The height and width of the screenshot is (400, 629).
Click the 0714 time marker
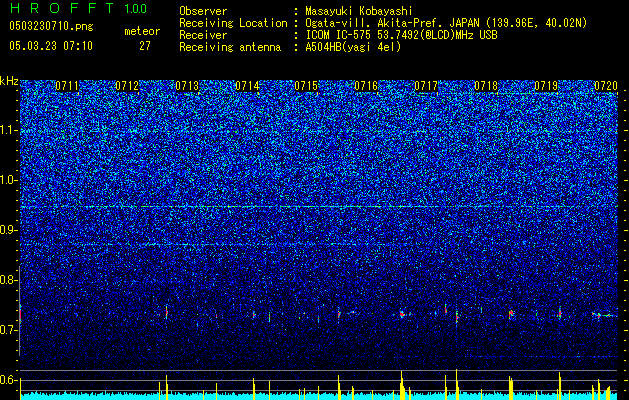(247, 86)
